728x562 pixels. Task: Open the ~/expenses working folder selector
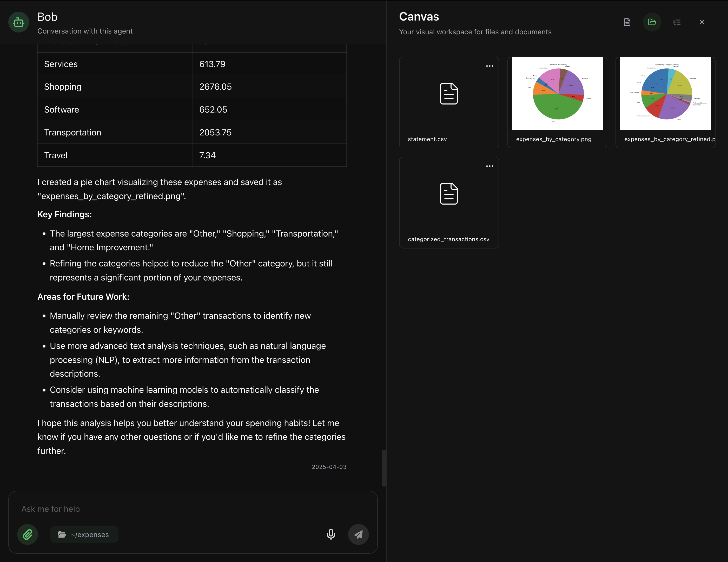(x=84, y=534)
